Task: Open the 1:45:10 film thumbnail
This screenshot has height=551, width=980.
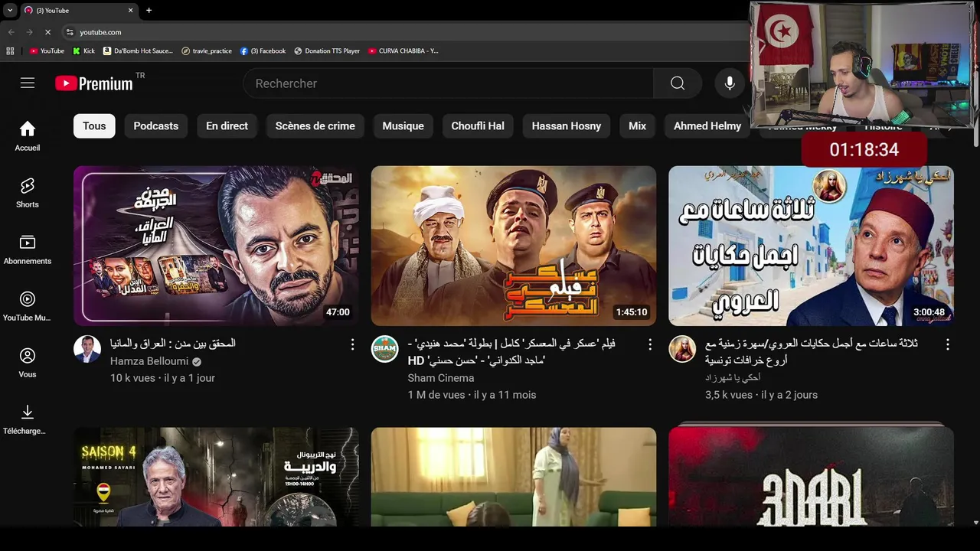Action: tap(514, 246)
